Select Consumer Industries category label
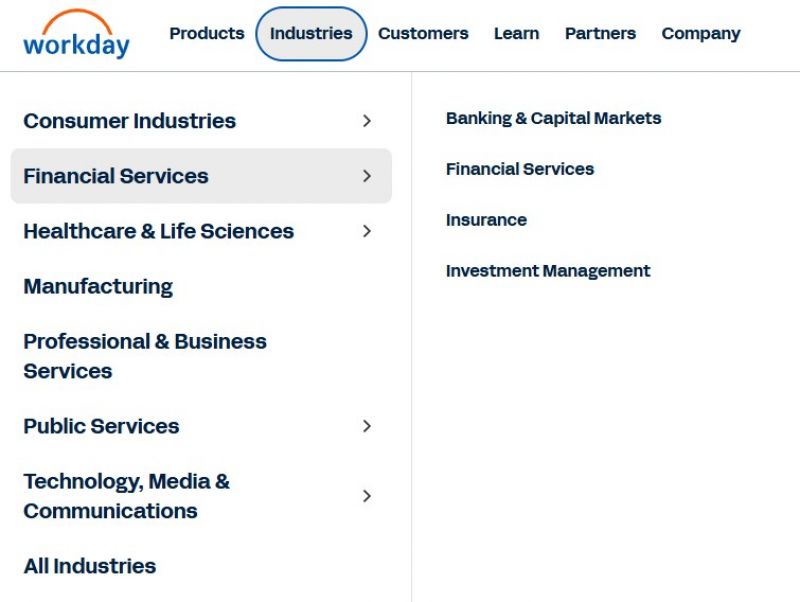The image size is (800, 602). (x=130, y=121)
